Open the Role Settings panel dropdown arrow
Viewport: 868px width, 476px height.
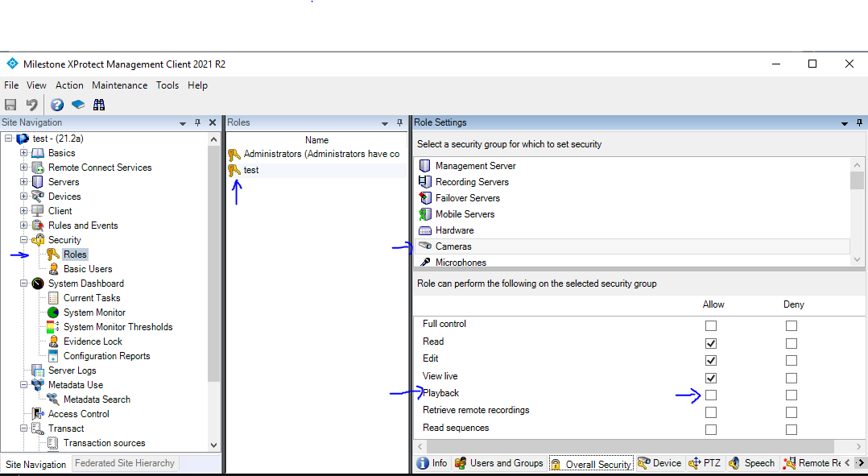pos(845,123)
